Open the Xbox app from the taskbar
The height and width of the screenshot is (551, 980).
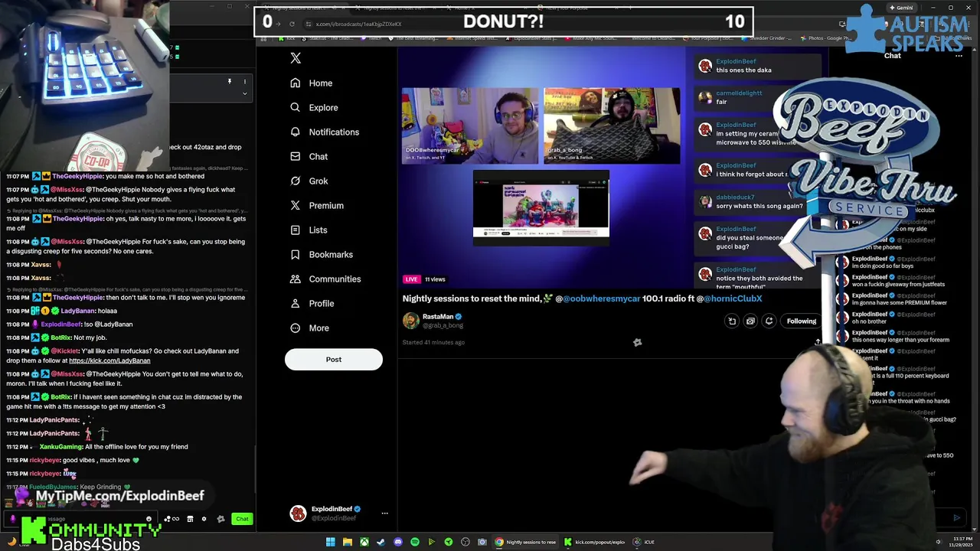(x=364, y=542)
